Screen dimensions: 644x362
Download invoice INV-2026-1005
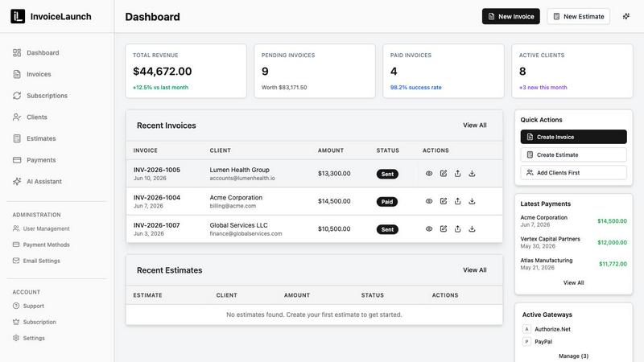[x=472, y=174]
